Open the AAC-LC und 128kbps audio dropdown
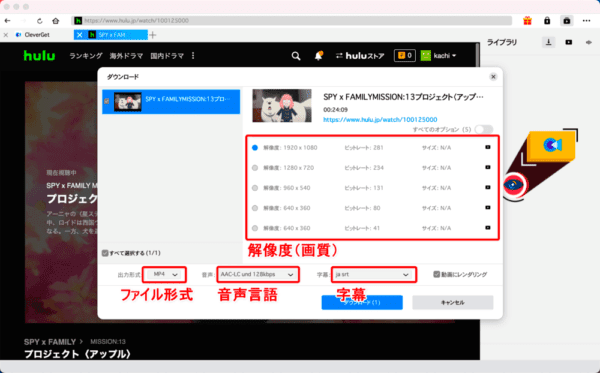 pos(258,275)
